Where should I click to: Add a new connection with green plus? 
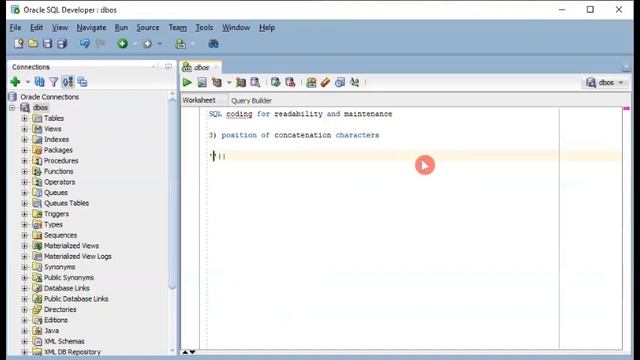coord(15,82)
